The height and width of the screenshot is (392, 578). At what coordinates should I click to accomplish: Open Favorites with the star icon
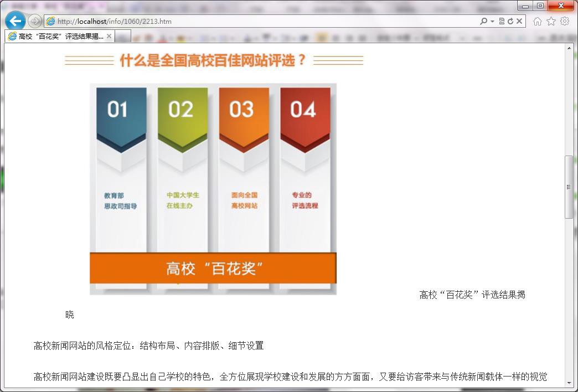(551, 21)
